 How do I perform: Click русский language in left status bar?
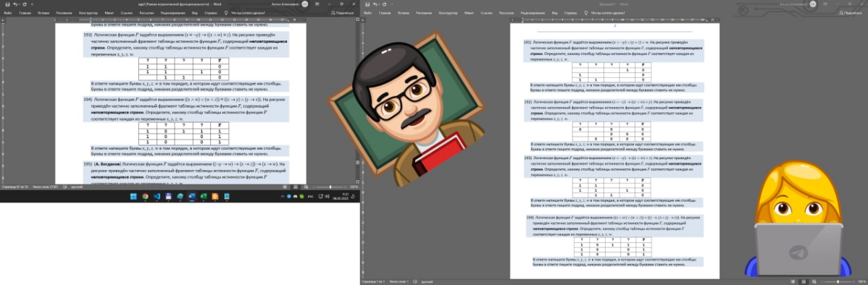tap(77, 187)
